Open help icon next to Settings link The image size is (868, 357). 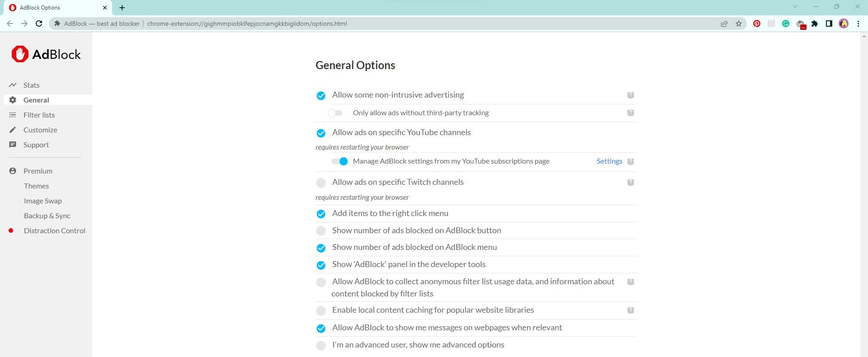tap(630, 162)
